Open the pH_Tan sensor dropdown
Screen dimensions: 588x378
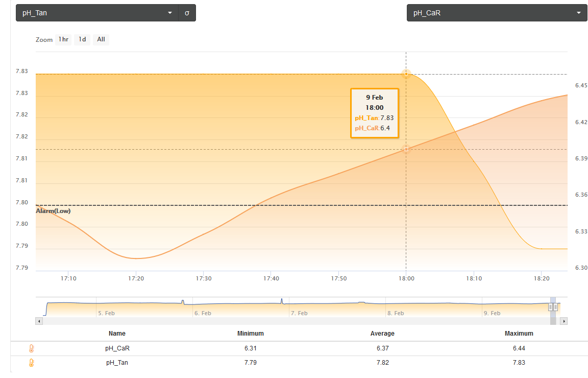click(97, 13)
